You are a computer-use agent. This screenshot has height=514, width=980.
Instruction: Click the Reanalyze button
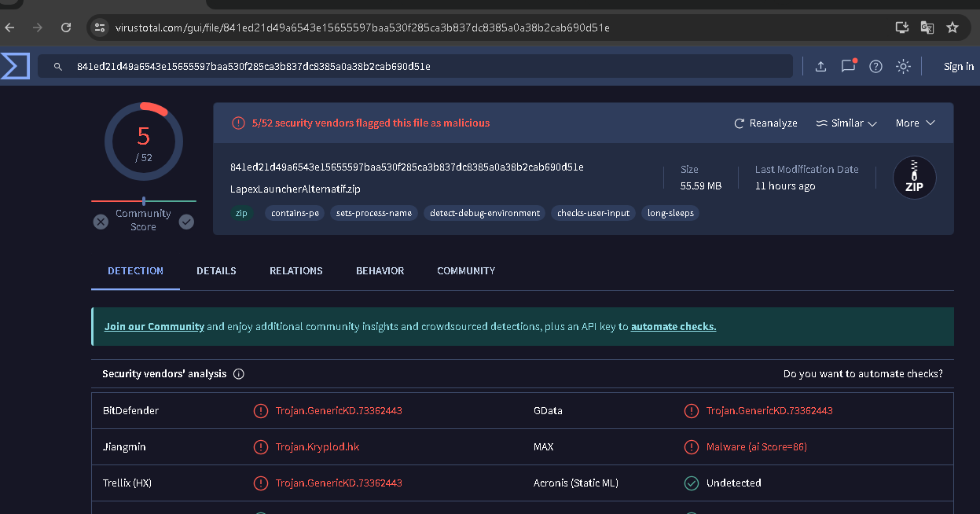click(x=765, y=123)
